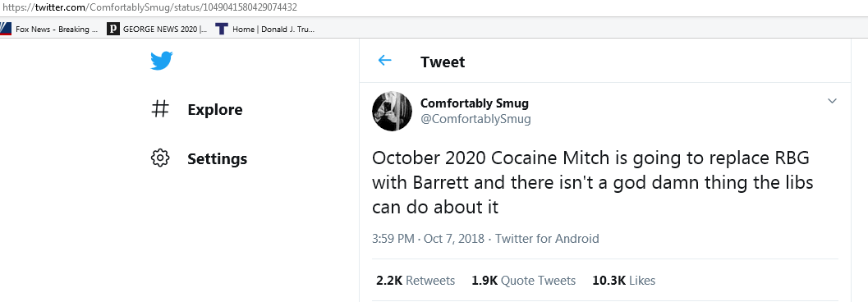This screenshot has height=302, width=868.
Task: View the 1.9K Quote Tweets
Action: coord(523,281)
